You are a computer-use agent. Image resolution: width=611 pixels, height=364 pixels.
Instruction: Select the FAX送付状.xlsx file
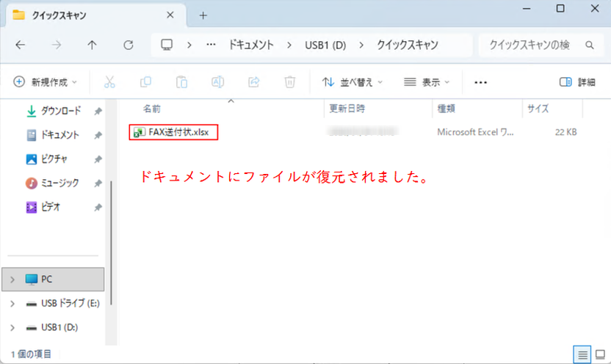pyautogui.click(x=173, y=132)
